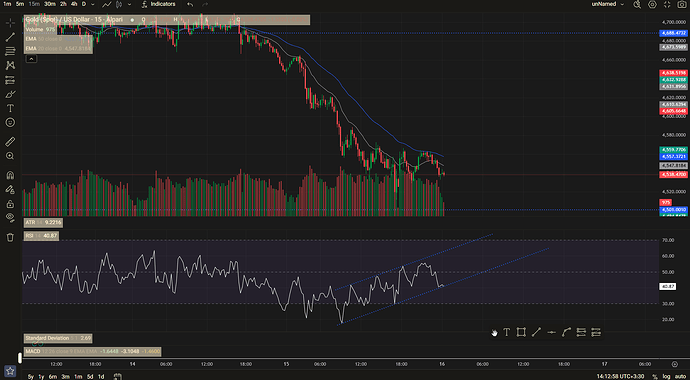Toggle fullscreen mode
The image size is (690, 380).
[667, 4]
